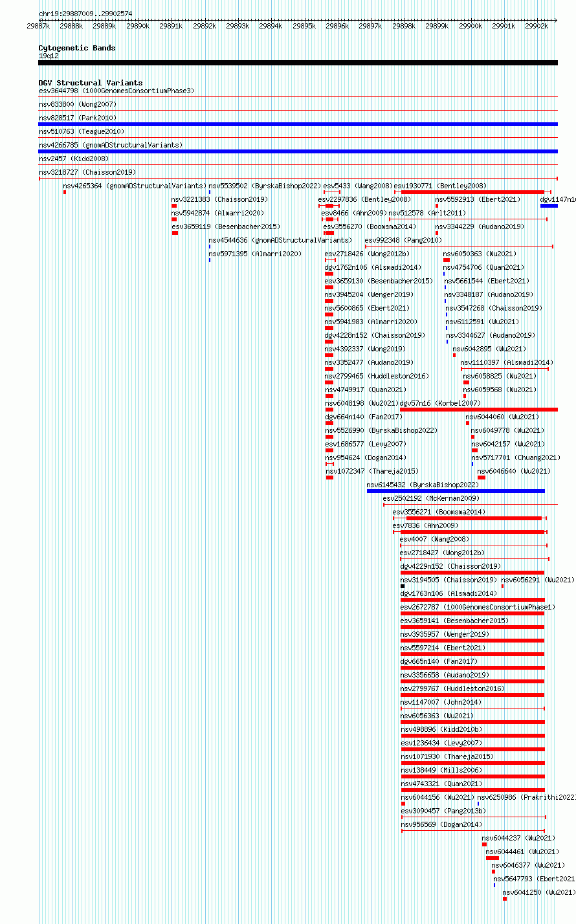Click the red bar under nsv5597214
The image size is (576, 924).
point(472,654)
